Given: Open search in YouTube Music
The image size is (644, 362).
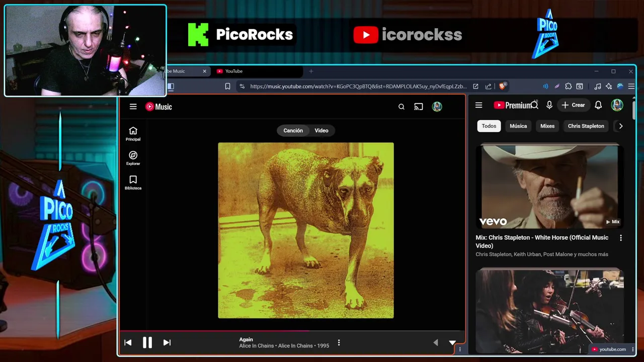Looking at the screenshot, I should 401,107.
